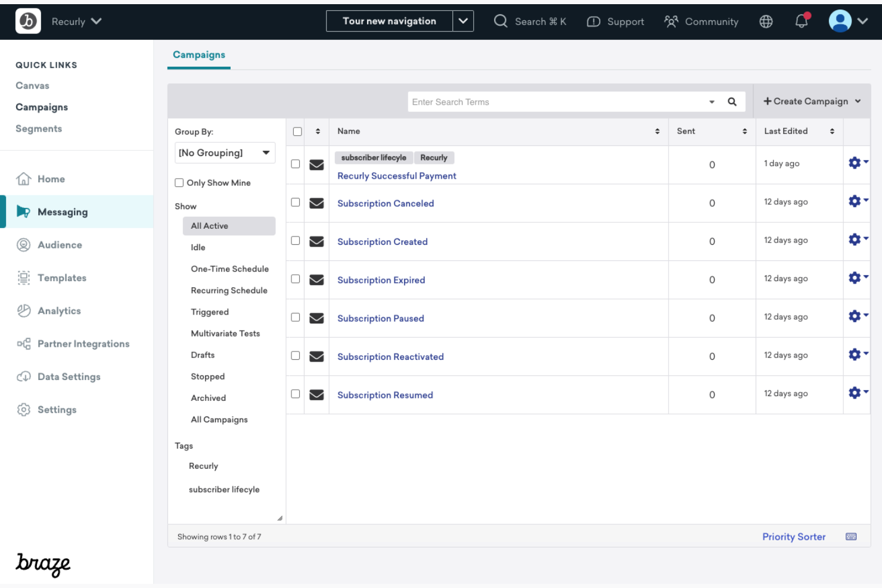Open gear menu for Subscription Created
The image size is (882, 588).
click(x=858, y=239)
